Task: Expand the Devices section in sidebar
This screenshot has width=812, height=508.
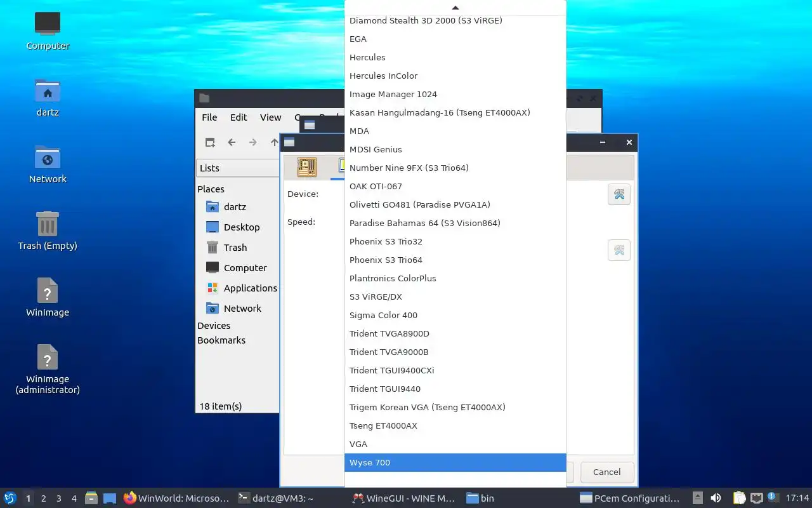Action: (214, 326)
